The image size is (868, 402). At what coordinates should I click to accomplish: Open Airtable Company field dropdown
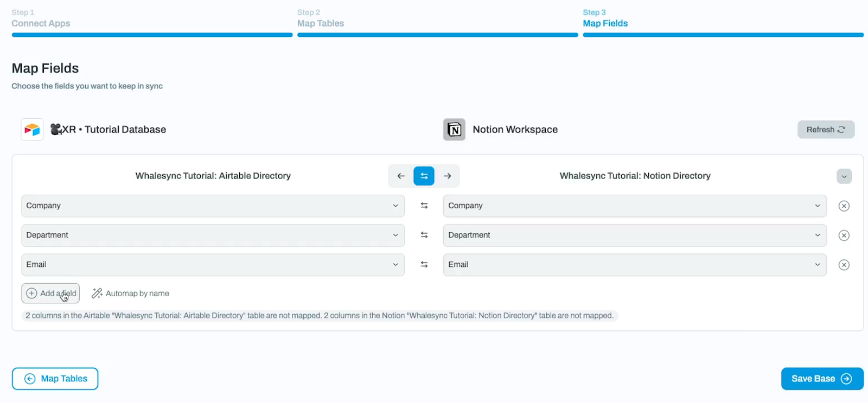[213, 206]
